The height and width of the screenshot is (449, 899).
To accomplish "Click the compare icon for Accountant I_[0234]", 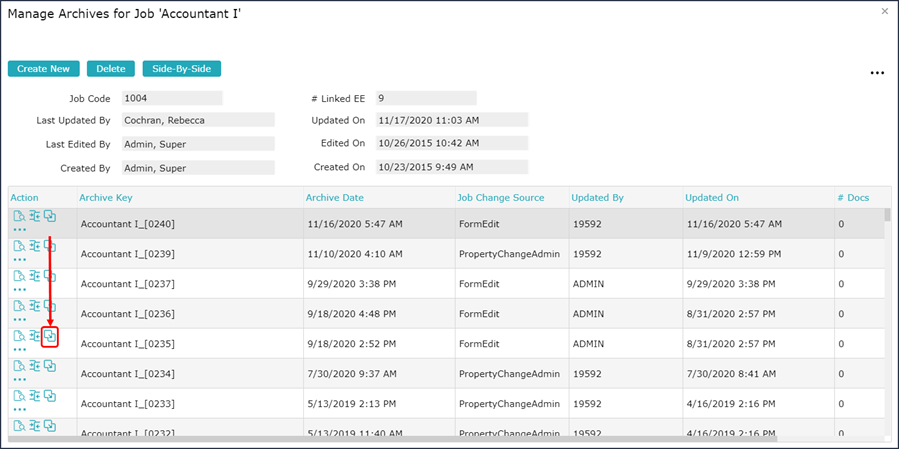I will click(x=35, y=366).
